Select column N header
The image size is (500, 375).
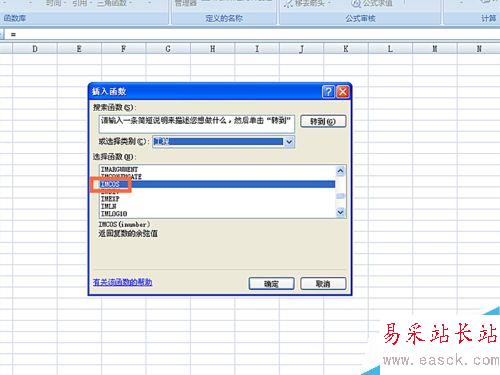pos(479,49)
